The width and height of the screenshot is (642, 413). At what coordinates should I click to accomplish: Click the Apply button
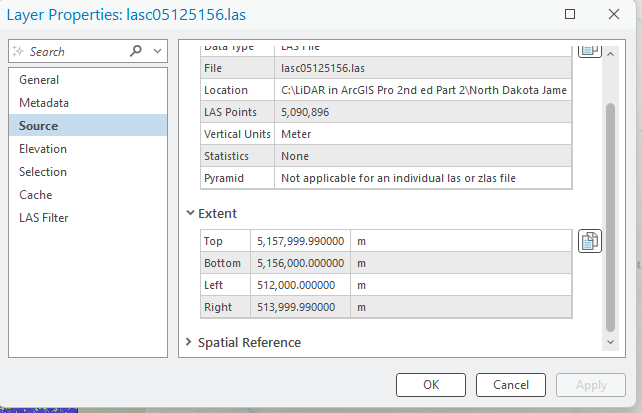pyautogui.click(x=591, y=385)
